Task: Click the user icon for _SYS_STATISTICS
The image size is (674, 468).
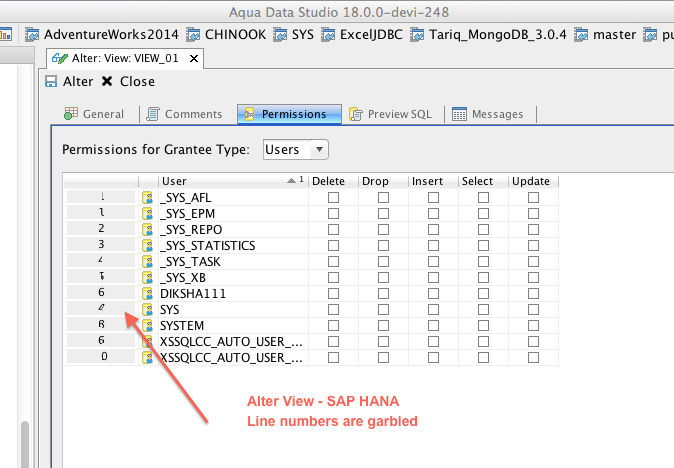Action: [147, 245]
